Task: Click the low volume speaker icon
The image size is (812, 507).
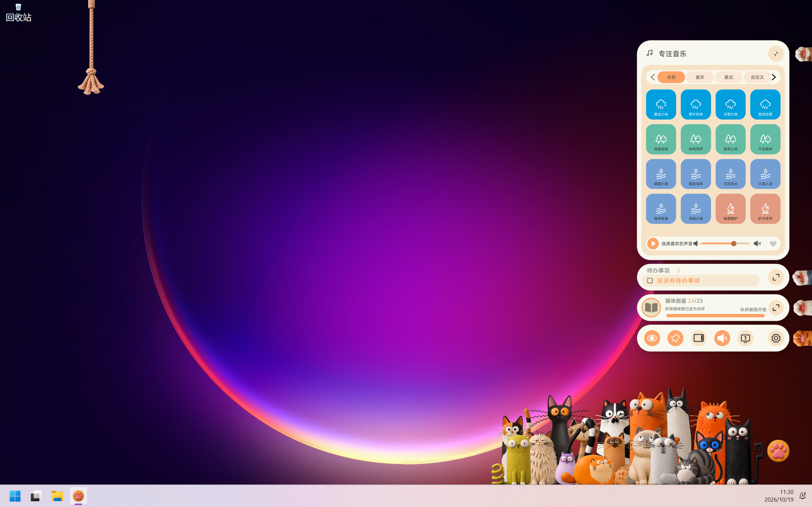Action: (696, 244)
